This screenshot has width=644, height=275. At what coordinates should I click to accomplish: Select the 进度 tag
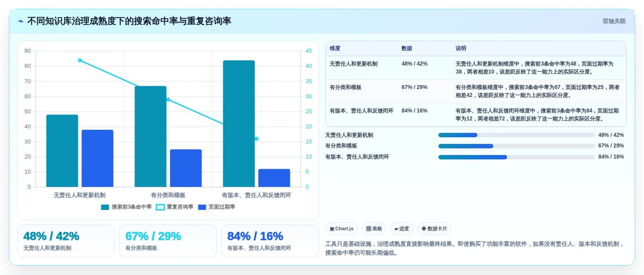[x=402, y=229]
